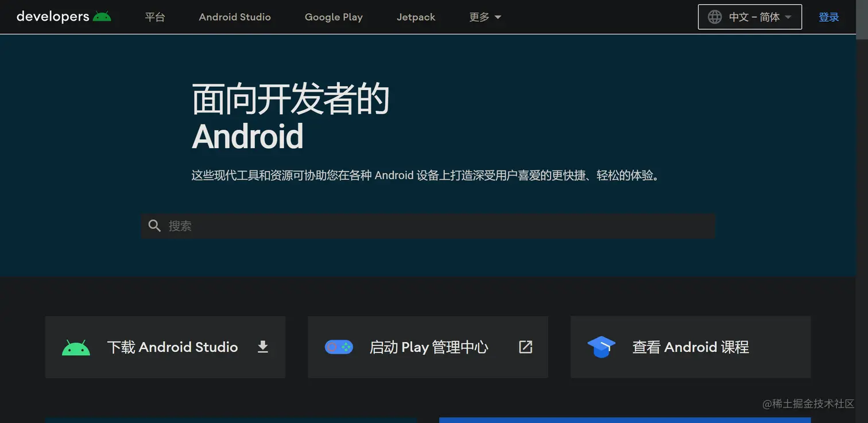
Task: Open the 平台 menu item
Action: [155, 17]
